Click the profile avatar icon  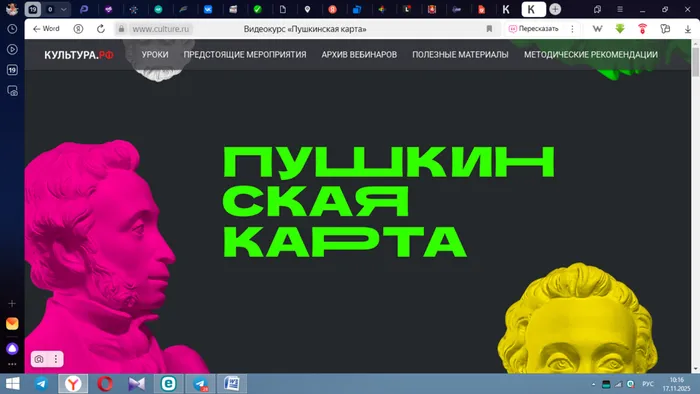tap(12, 8)
